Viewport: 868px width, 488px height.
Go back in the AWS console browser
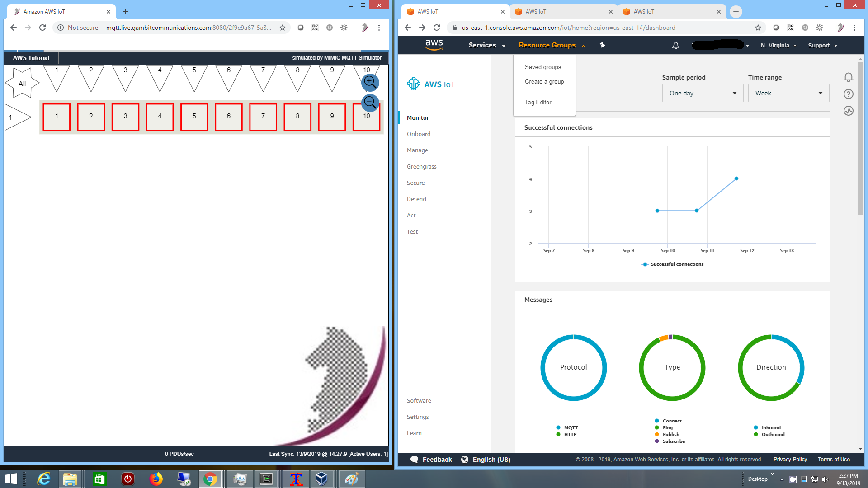point(408,28)
